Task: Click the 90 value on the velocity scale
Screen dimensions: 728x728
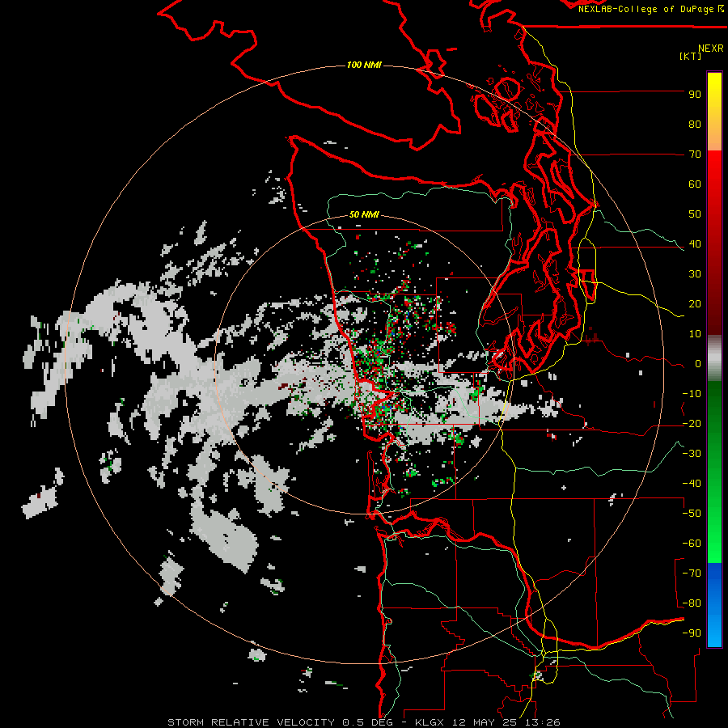Action: (x=695, y=95)
